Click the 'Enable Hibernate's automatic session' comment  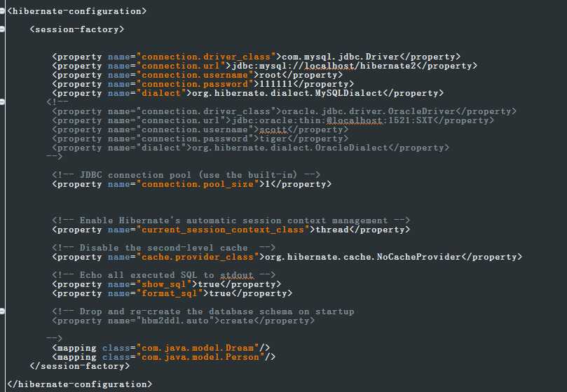point(231,220)
